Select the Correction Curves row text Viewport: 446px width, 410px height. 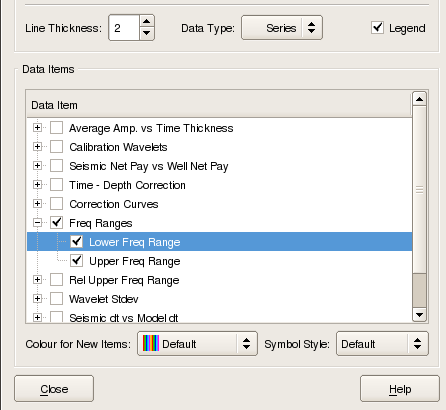[114, 204]
